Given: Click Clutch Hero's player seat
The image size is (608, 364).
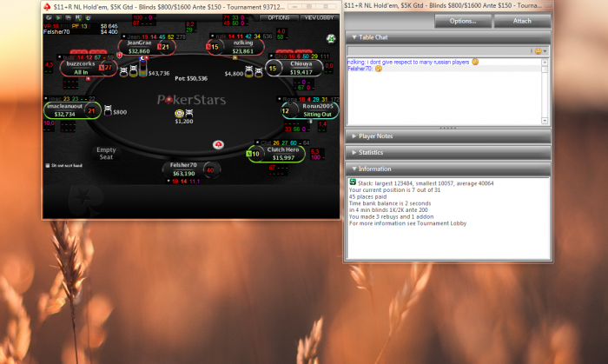Looking at the screenshot, I should pos(276,154).
